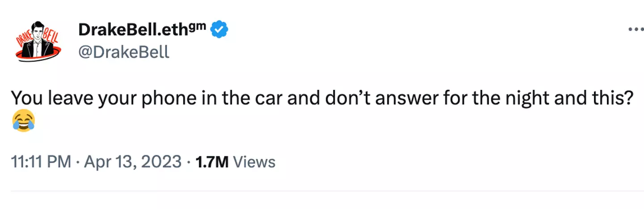Screen dimensions: 644x209
Task: Click the blue verified checkmark badge
Action: [220, 30]
